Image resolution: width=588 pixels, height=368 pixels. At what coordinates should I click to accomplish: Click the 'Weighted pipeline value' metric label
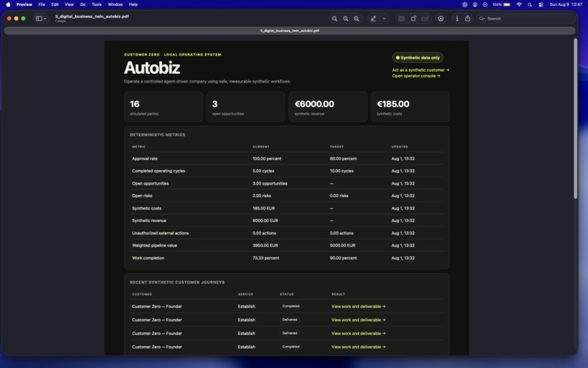(154, 245)
